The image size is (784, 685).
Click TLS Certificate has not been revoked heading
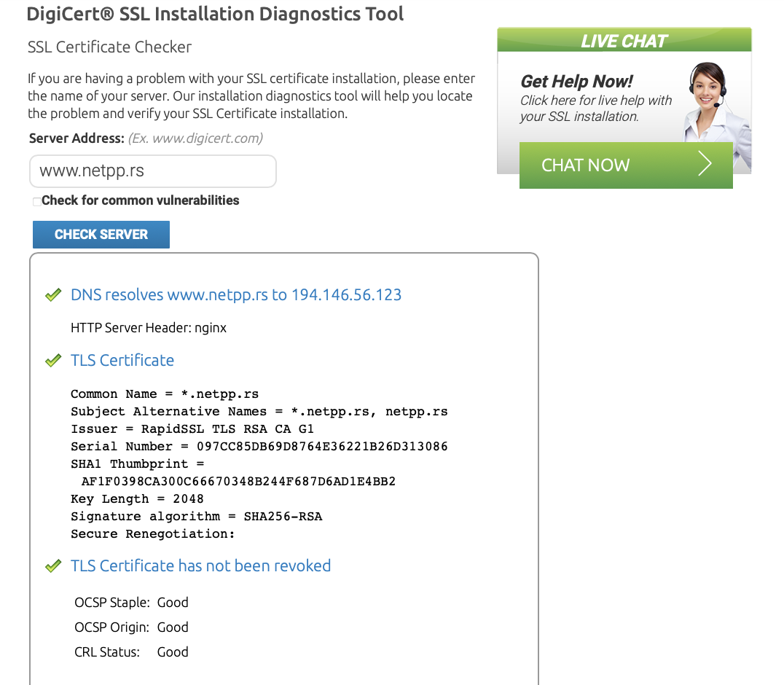pos(200,566)
